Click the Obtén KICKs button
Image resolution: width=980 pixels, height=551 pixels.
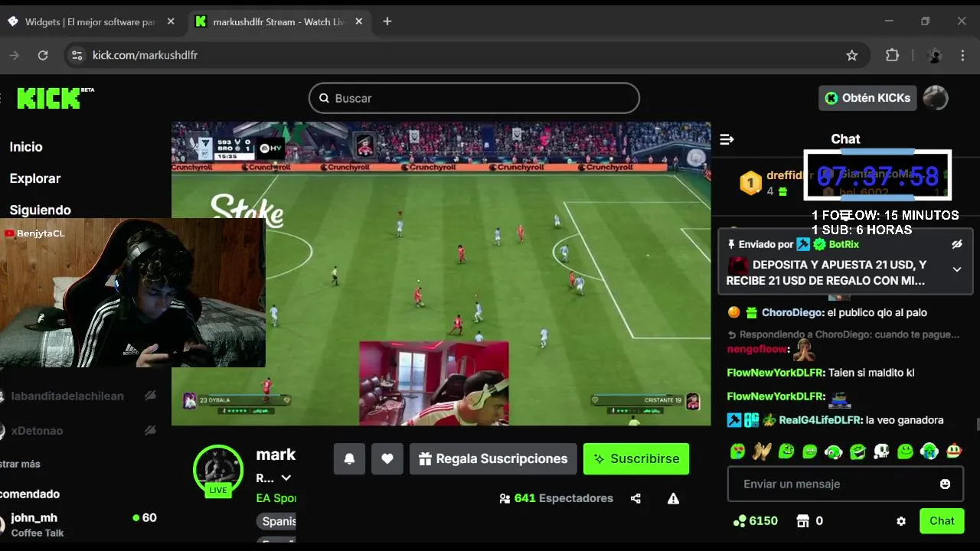[867, 98]
